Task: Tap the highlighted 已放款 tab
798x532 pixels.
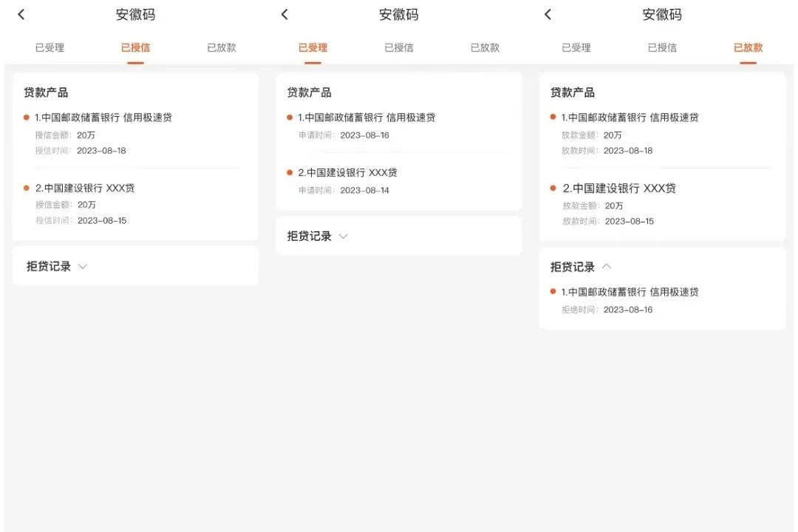Action: pyautogui.click(x=748, y=48)
